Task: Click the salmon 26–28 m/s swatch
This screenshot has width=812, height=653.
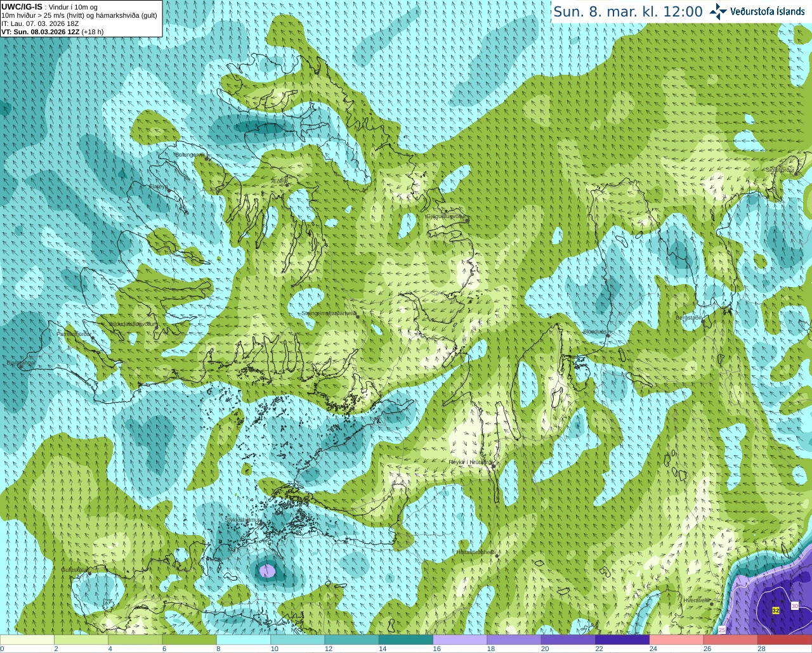Action: click(731, 640)
